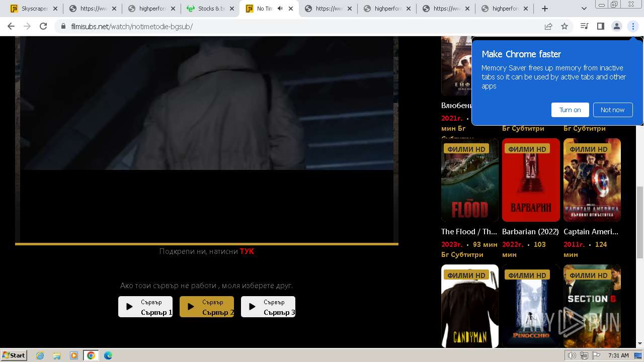Go forward with the browser arrow
This screenshot has height=362, width=644.
pos(27,26)
